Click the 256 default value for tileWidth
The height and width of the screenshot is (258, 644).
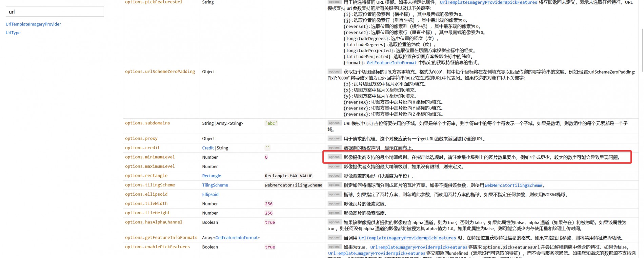(268, 204)
